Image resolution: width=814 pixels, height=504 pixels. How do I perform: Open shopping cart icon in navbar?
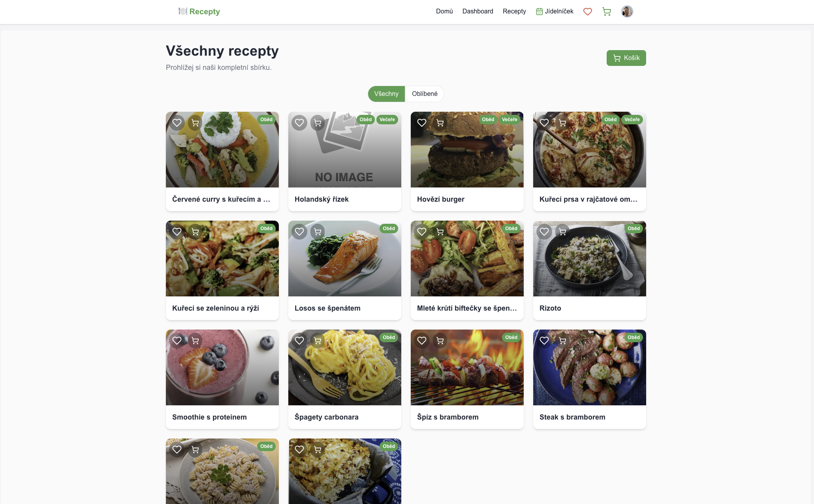(607, 11)
